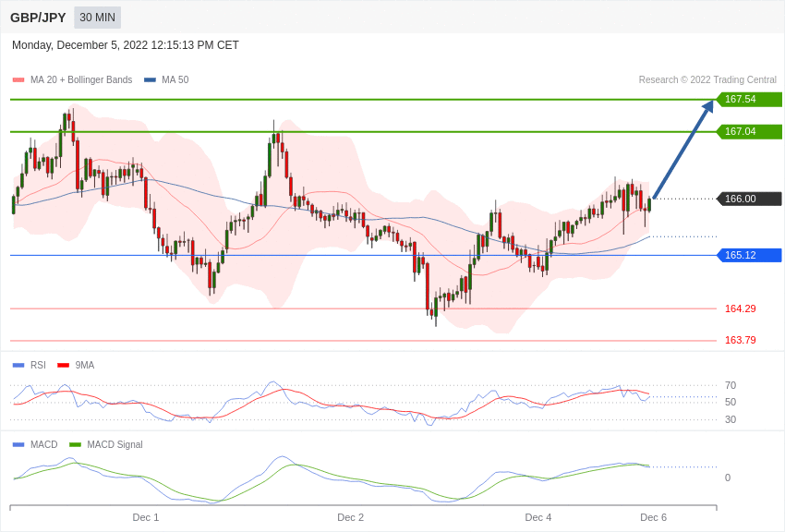Click the 'Research © 2022 Trading Central' credit text
The image size is (785, 532).
(707, 79)
